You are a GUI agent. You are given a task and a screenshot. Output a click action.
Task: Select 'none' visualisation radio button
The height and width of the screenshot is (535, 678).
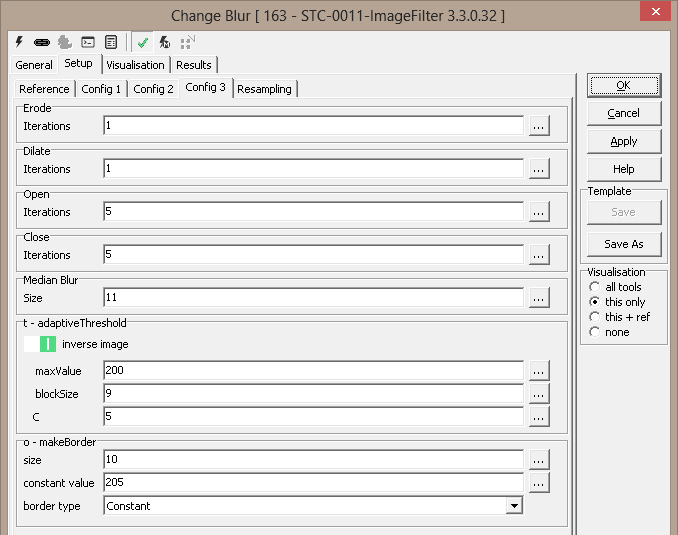(x=596, y=332)
